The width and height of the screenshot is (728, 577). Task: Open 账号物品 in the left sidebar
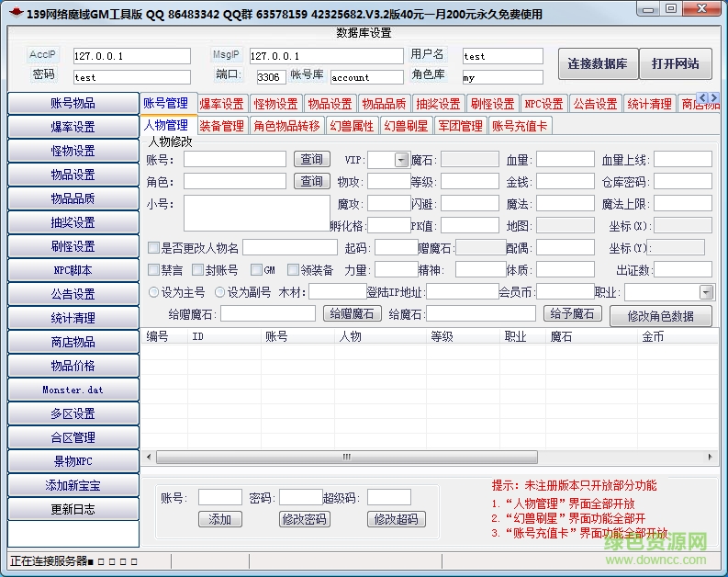pos(73,103)
